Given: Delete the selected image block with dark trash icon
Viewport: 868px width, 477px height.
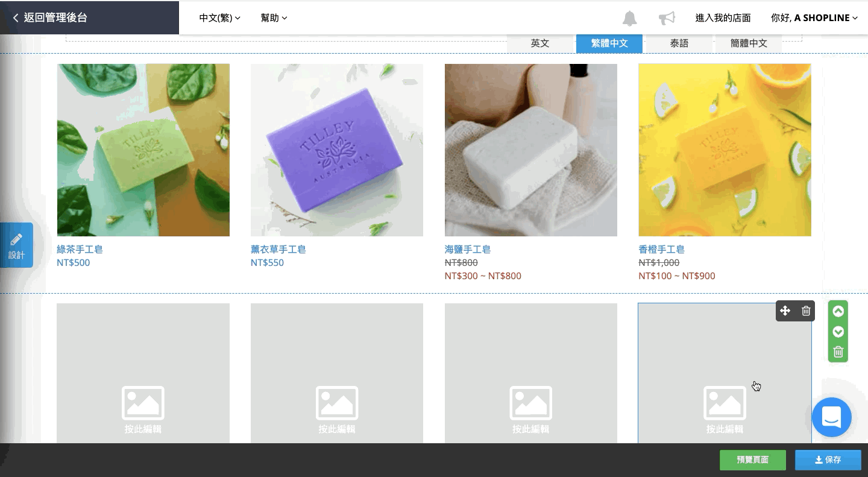Looking at the screenshot, I should click(x=806, y=311).
